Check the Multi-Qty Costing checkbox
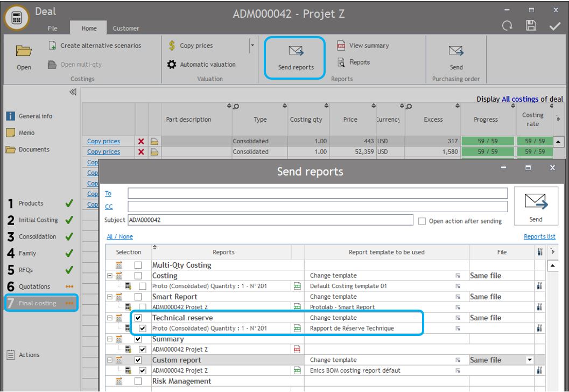This screenshot has width=569, height=392. coord(138,265)
